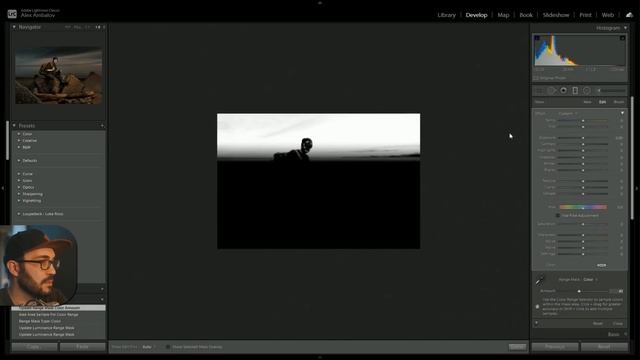Toggle the Original Photo checkbox
The width and height of the screenshot is (640, 360).
(536, 78)
